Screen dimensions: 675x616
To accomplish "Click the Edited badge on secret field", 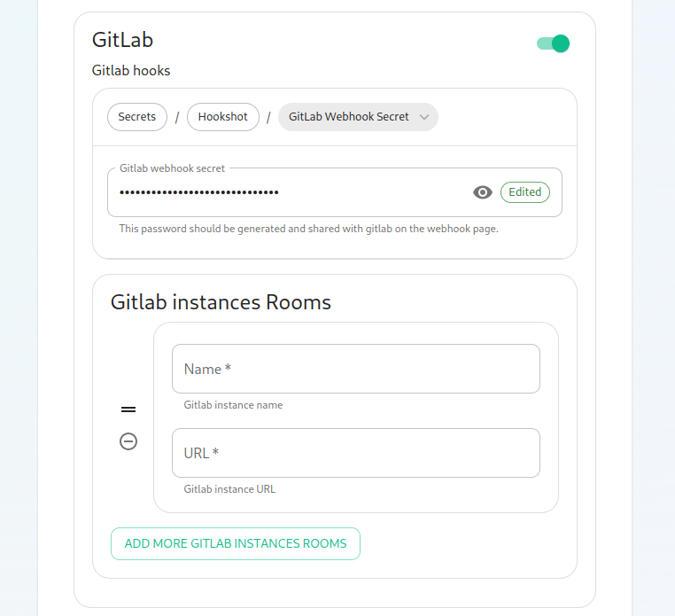I will (525, 192).
